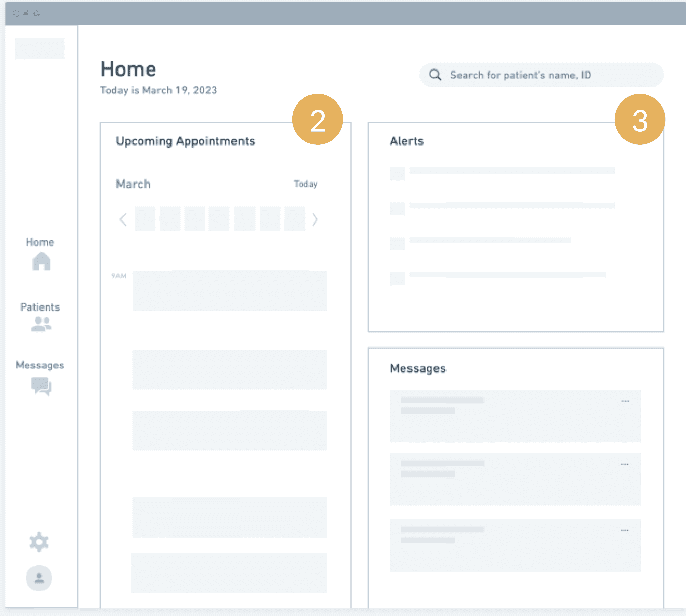Go to next week with right chevron
686x616 pixels.
(x=315, y=219)
